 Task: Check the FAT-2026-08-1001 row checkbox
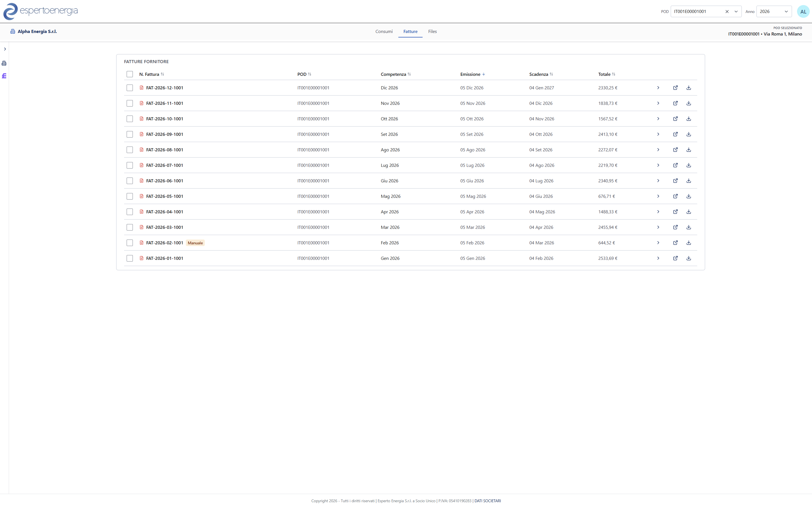[130, 150]
